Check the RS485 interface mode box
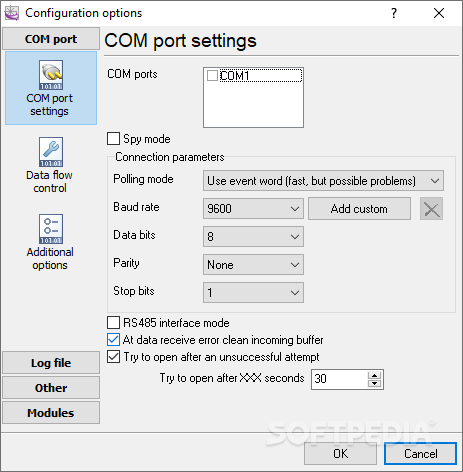This screenshot has height=472, width=463. [x=113, y=323]
